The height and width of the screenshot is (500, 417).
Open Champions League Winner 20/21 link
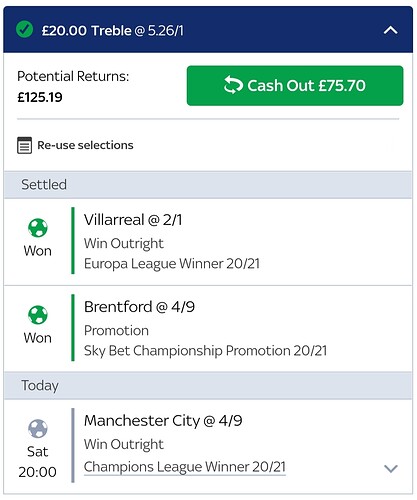pos(185,467)
